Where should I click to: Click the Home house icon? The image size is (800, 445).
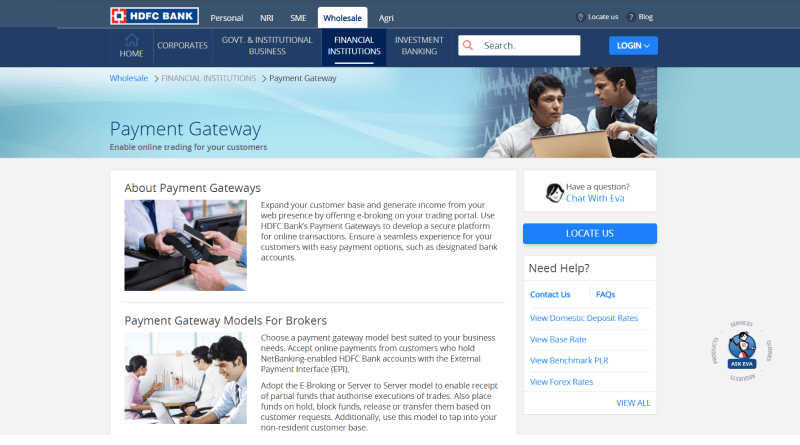click(x=132, y=40)
